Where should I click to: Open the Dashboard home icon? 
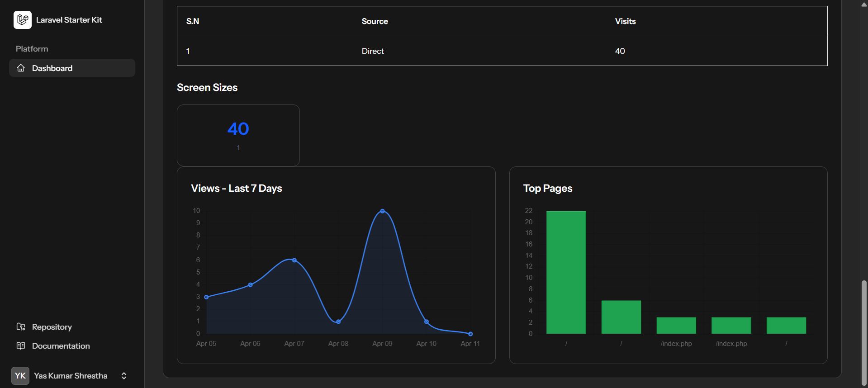[21, 68]
